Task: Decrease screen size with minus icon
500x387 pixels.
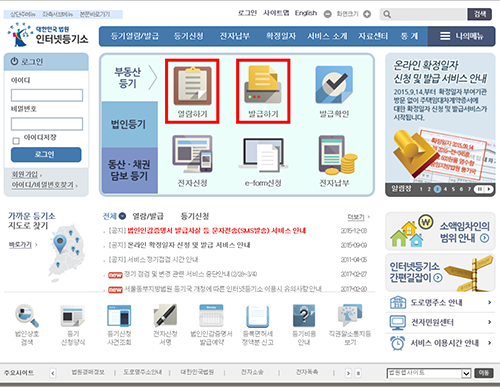Action: pos(328,14)
